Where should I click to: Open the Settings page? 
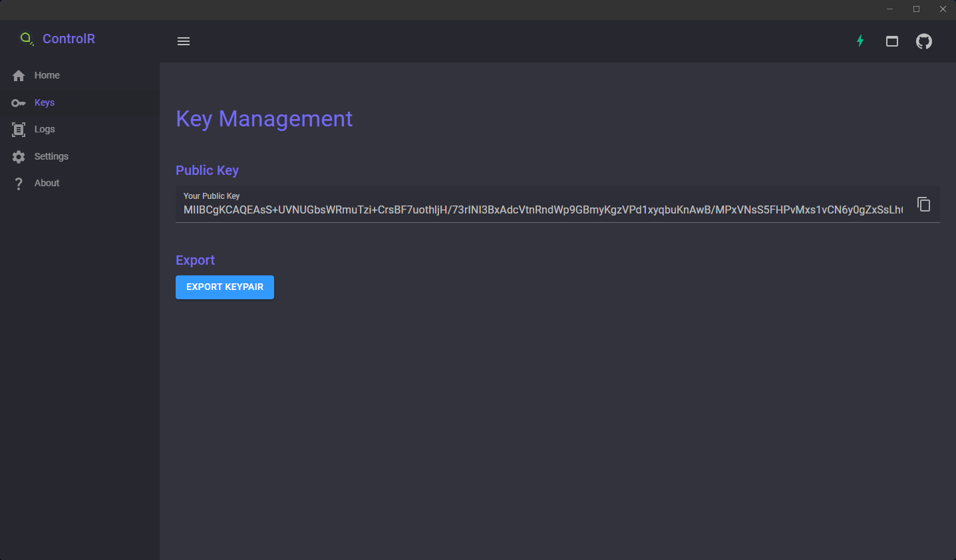tap(80, 156)
